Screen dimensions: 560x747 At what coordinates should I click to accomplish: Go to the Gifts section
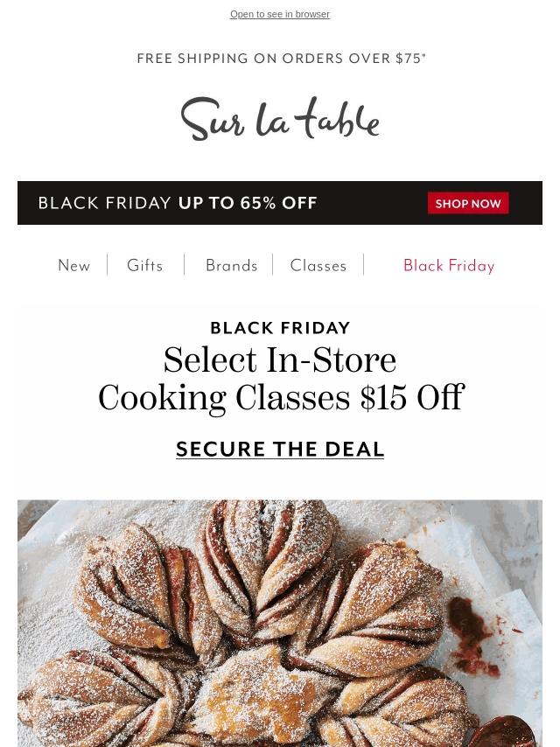[145, 266]
